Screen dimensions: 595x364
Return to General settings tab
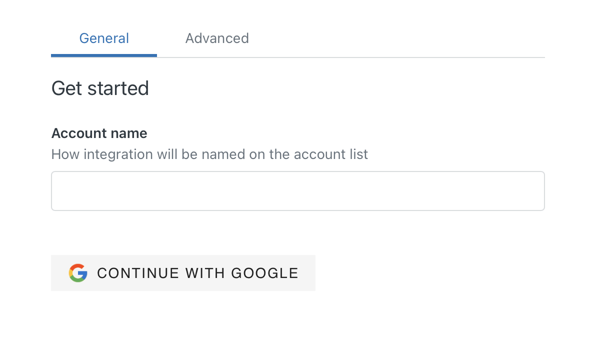(104, 38)
